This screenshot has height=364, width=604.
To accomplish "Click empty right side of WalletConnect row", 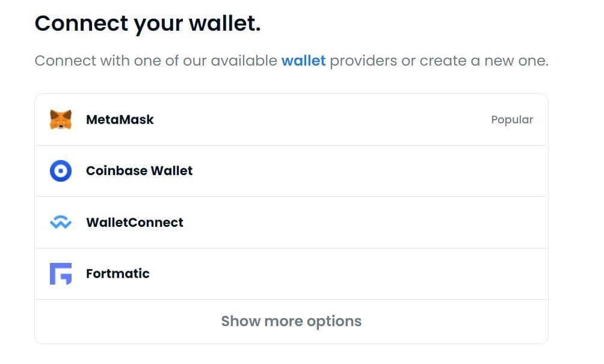I will click(421, 223).
